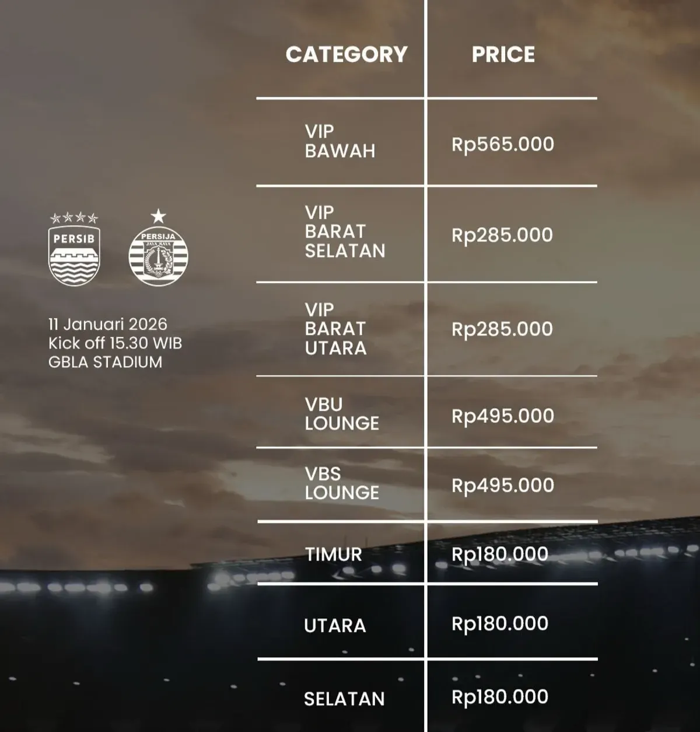Select the SELATAN category
Image resolution: width=700 pixels, height=732 pixels.
click(x=344, y=699)
